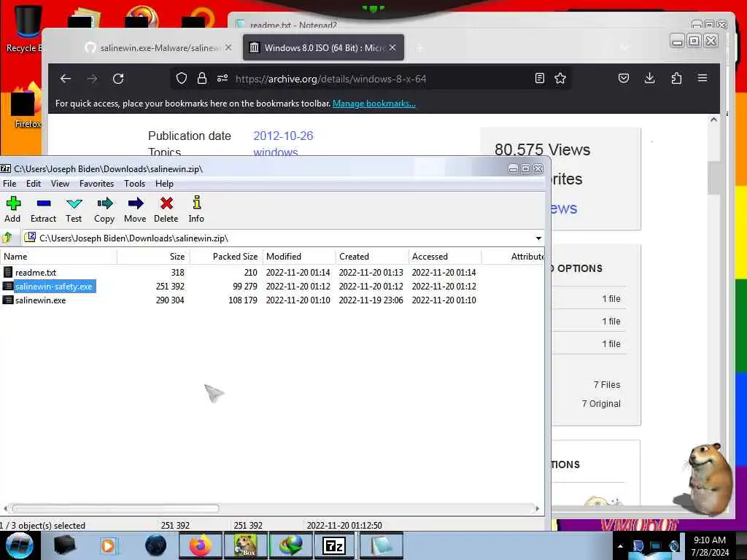Show hidden system tray icons arrow
The height and width of the screenshot is (560, 747).
tap(620, 546)
